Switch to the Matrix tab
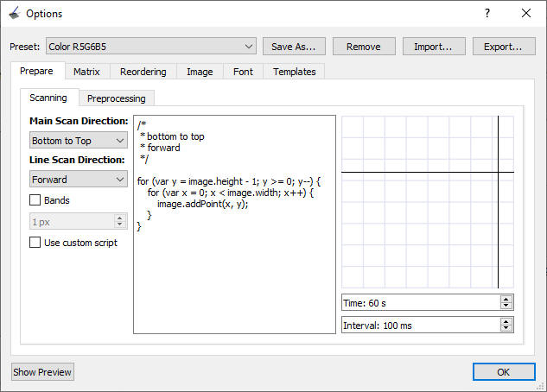 86,72
